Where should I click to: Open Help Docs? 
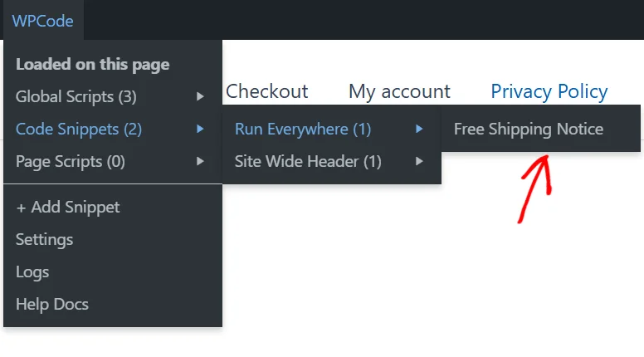coord(113,305)
